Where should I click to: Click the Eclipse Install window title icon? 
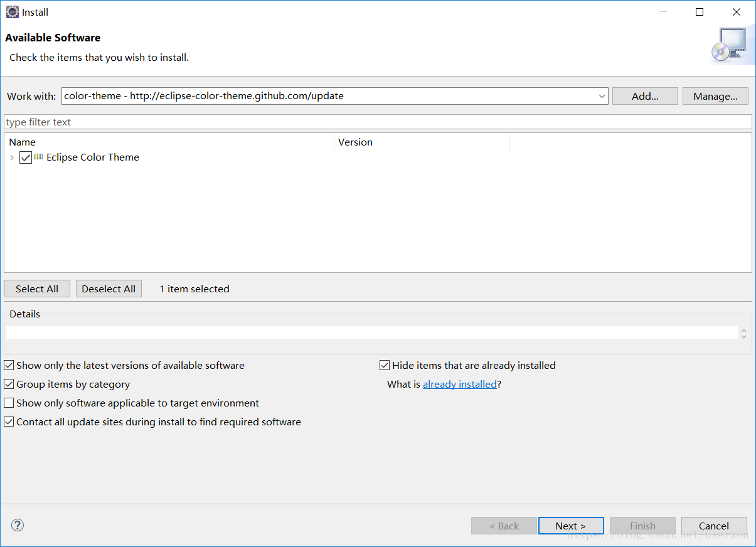pos(13,12)
